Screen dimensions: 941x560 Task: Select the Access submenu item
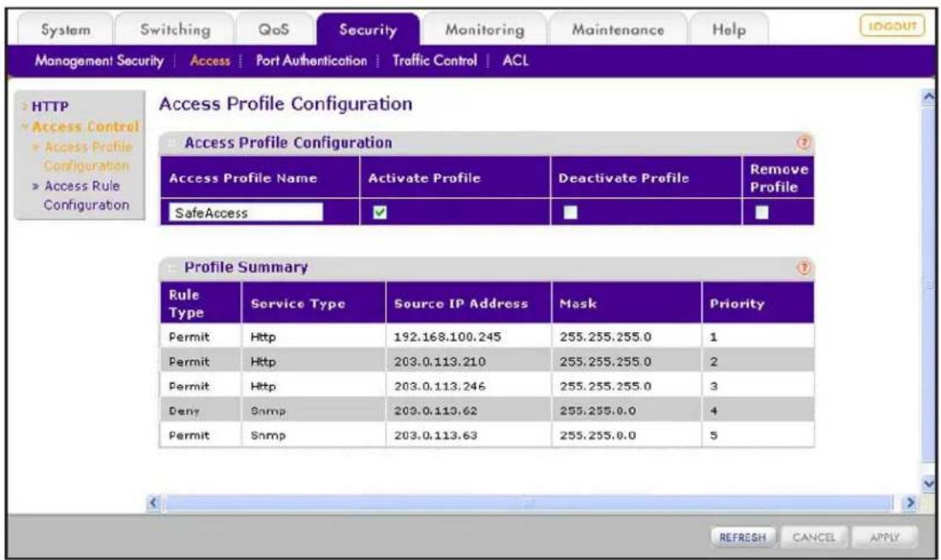coord(210,61)
